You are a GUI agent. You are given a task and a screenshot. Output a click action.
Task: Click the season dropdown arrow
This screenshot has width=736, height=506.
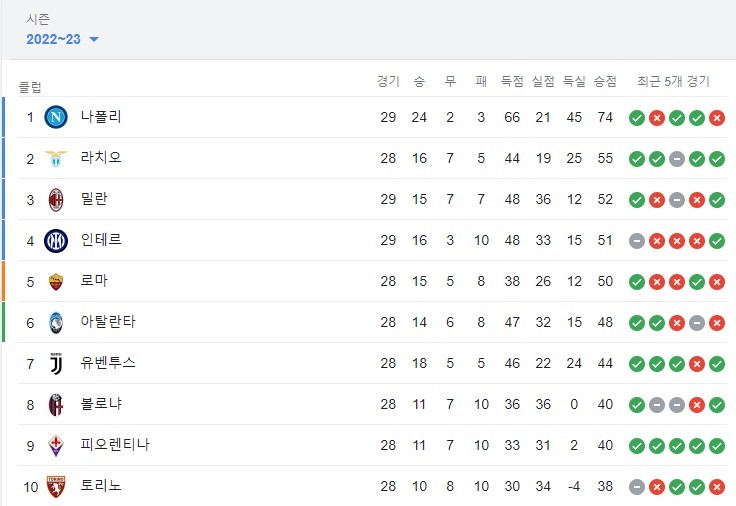(x=94, y=40)
